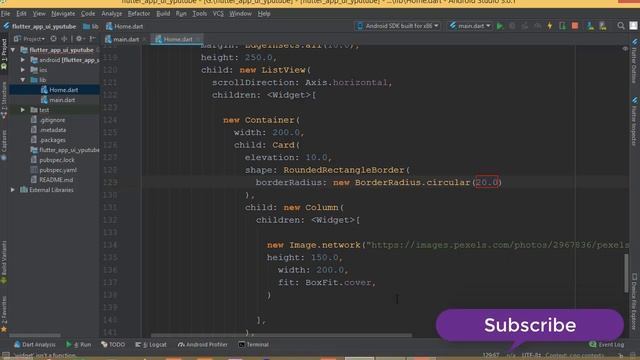Open the File menu

[5, 13]
